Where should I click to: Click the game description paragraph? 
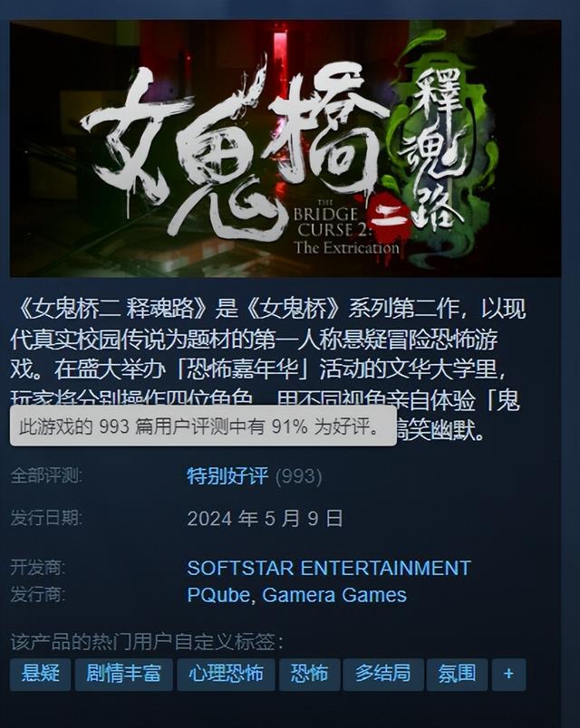coord(268,369)
